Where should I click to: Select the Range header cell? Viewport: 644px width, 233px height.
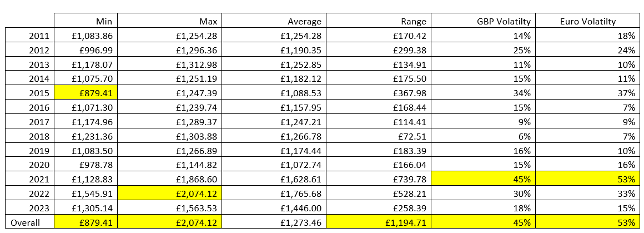coord(378,21)
